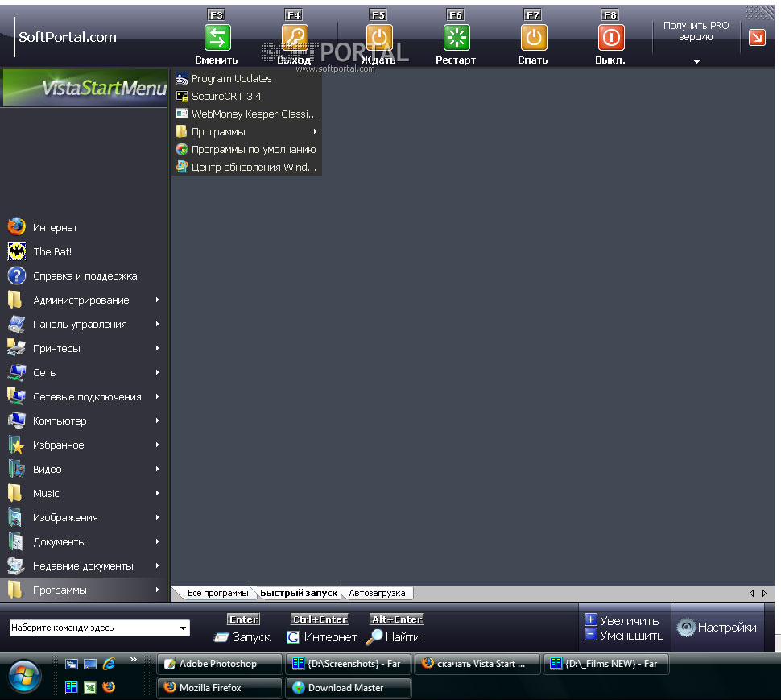Click tab scroll right arrow
Viewport: 781px width, 700px height.
tap(764, 593)
